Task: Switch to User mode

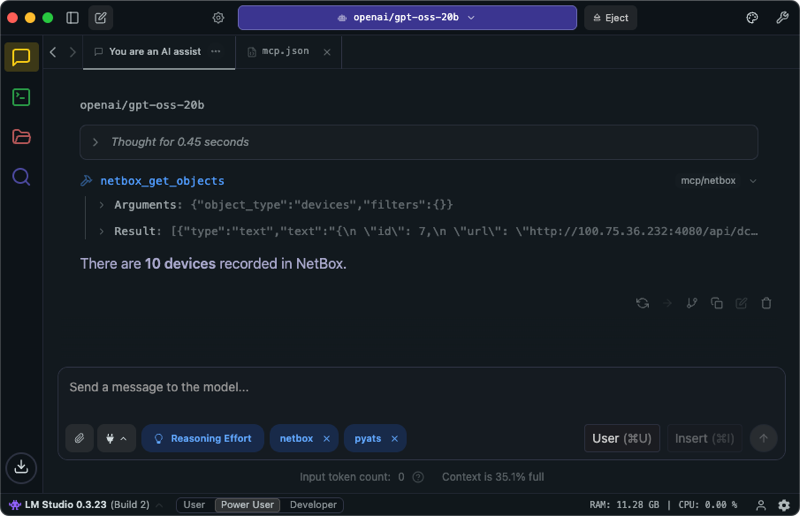Action: 194,505
